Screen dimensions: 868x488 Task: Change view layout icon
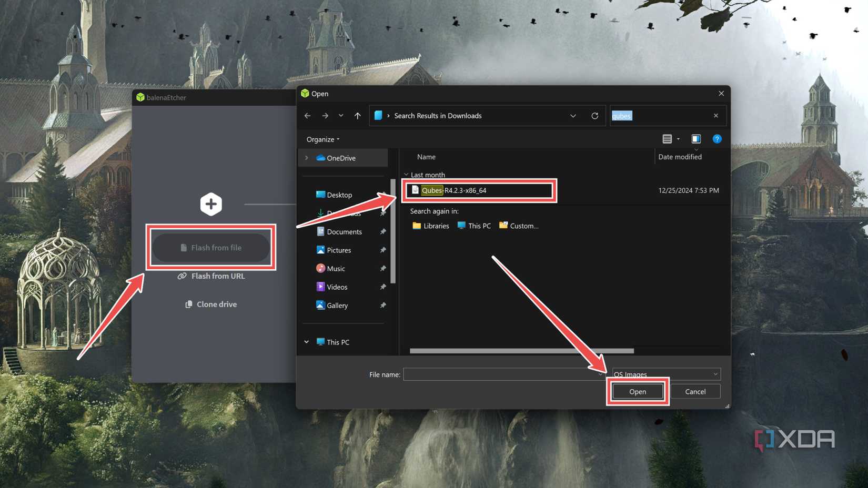click(667, 139)
